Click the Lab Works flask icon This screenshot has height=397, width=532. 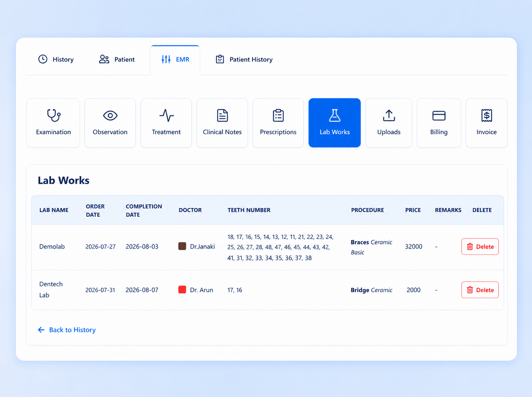(335, 115)
